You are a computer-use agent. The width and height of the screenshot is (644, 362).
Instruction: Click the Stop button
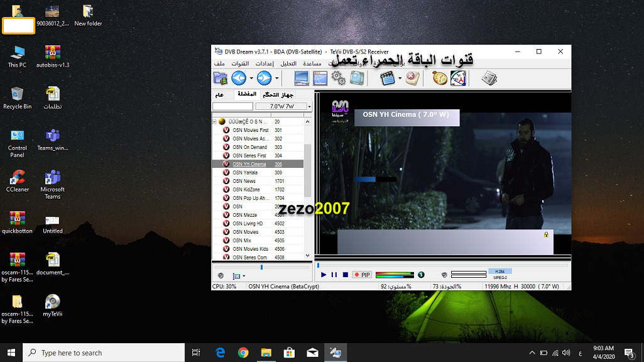(x=346, y=275)
